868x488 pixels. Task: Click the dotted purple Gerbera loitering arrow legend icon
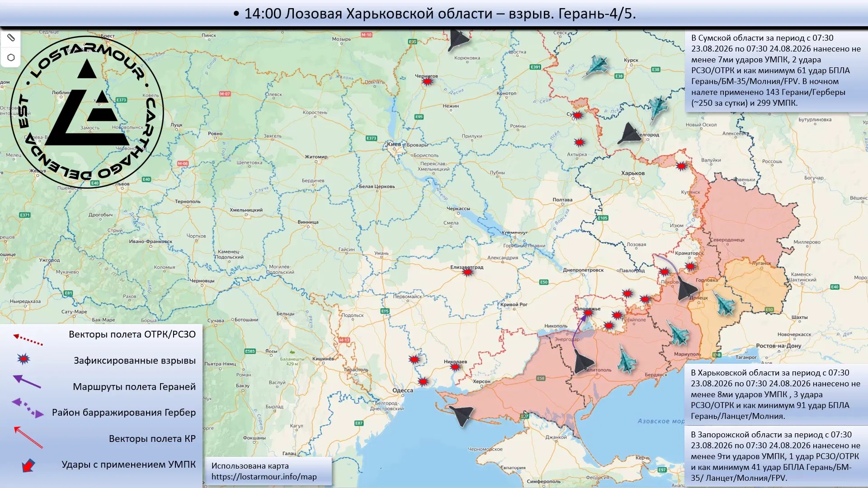coord(28,408)
